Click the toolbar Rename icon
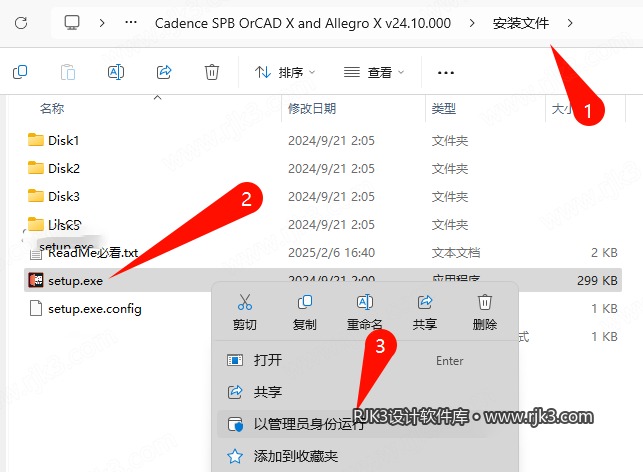 pyautogui.click(x=116, y=72)
